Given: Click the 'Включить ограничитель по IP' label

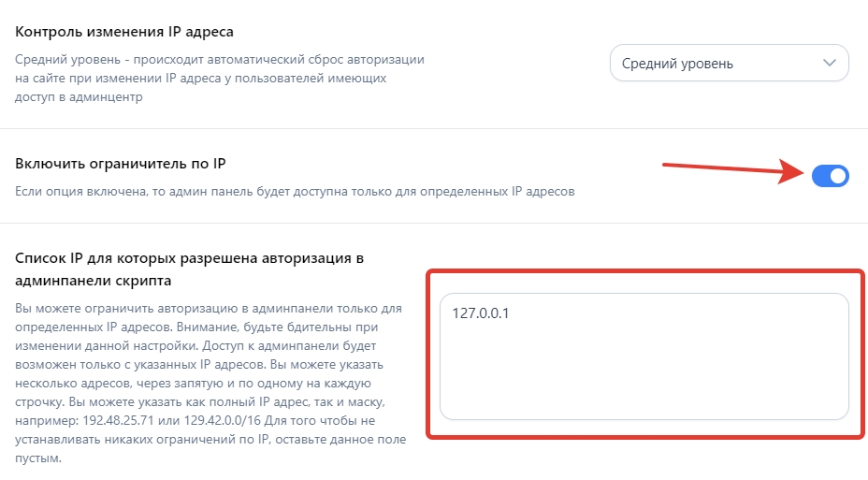Looking at the screenshot, I should pyautogui.click(x=121, y=164).
